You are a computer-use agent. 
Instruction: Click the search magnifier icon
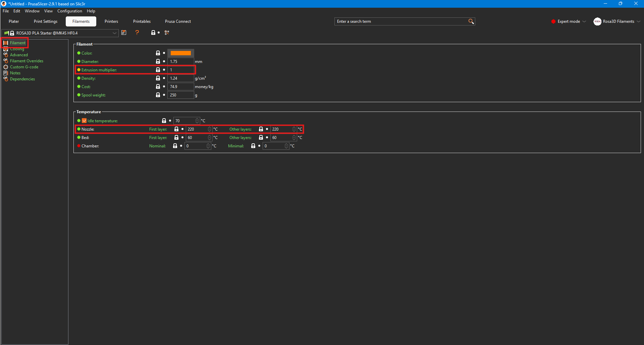(x=471, y=21)
